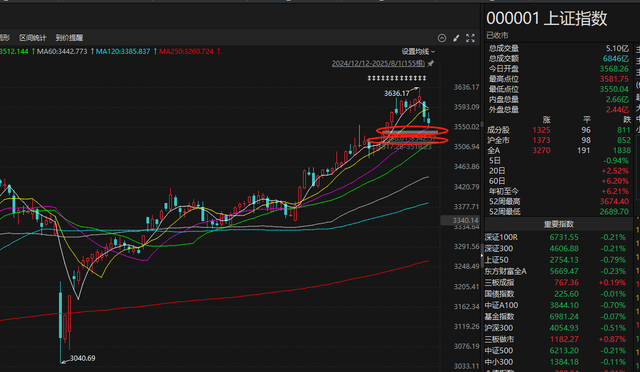Open the 区间统计 tool
640x372 pixels.
click(33, 38)
